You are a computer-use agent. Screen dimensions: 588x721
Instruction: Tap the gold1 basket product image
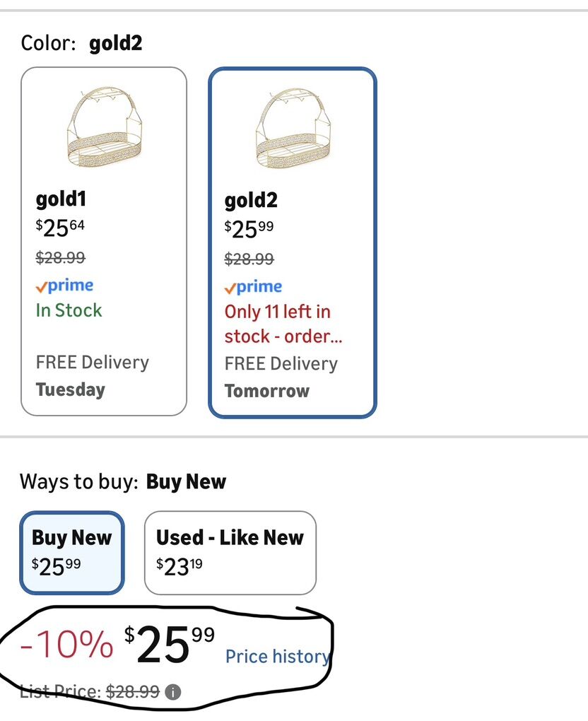click(x=103, y=128)
